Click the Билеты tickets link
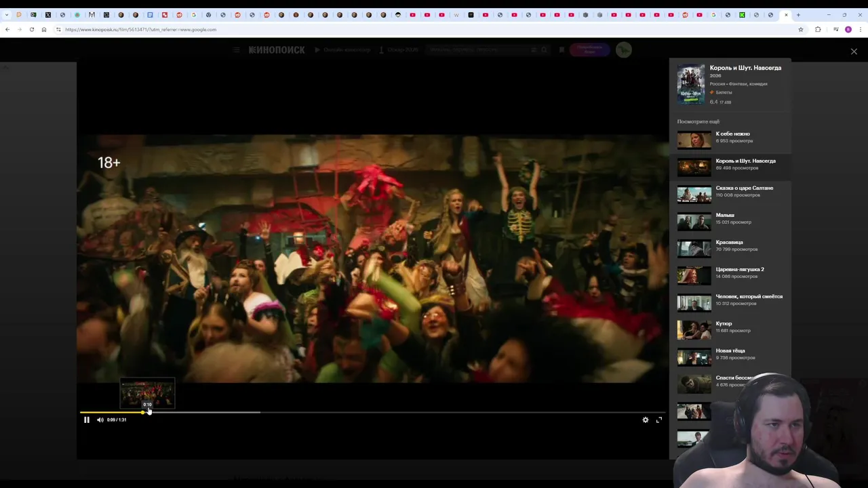 click(724, 92)
